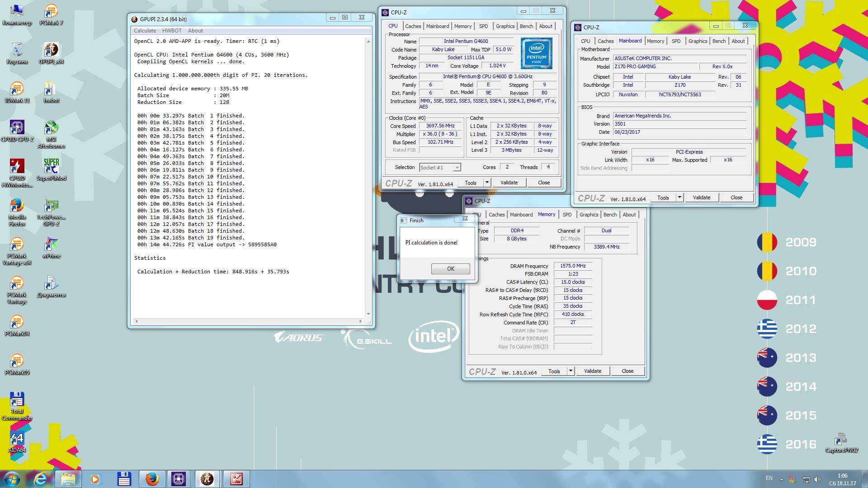This screenshot has height=488, width=868.
Task: Launch SuperPiMod desktop icon
Action: (51, 170)
